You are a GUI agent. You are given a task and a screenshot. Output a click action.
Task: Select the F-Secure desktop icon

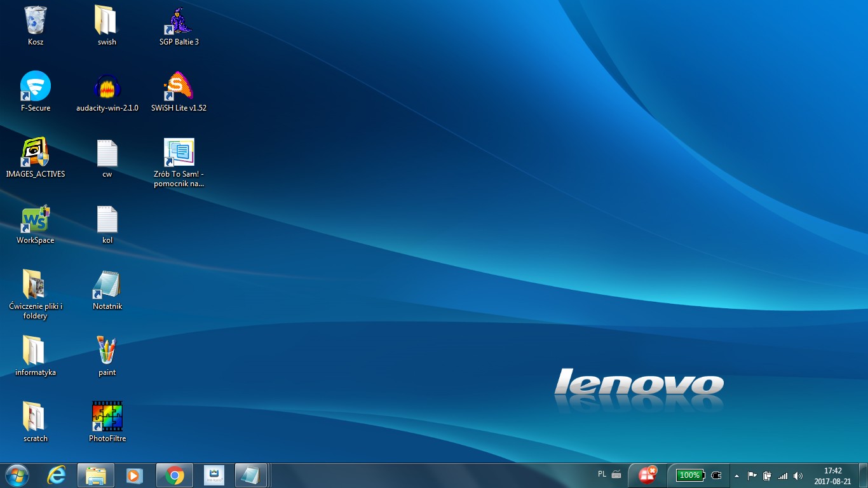(36, 88)
